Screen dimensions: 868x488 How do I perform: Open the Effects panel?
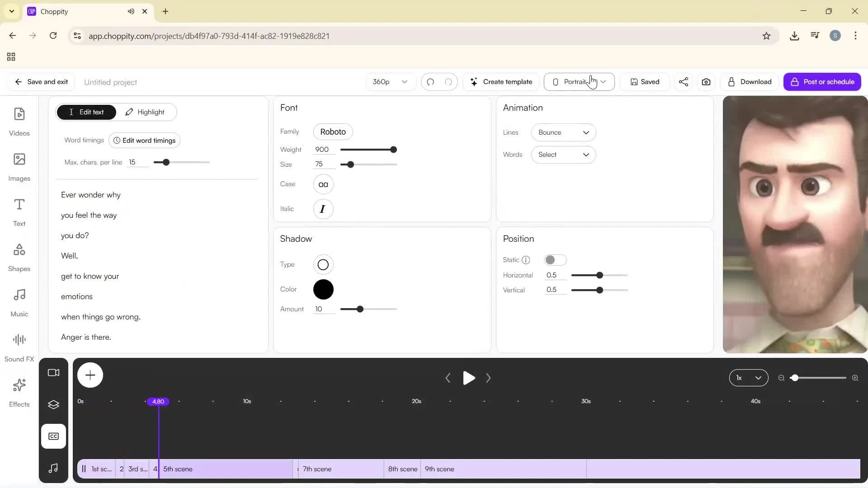pyautogui.click(x=19, y=392)
